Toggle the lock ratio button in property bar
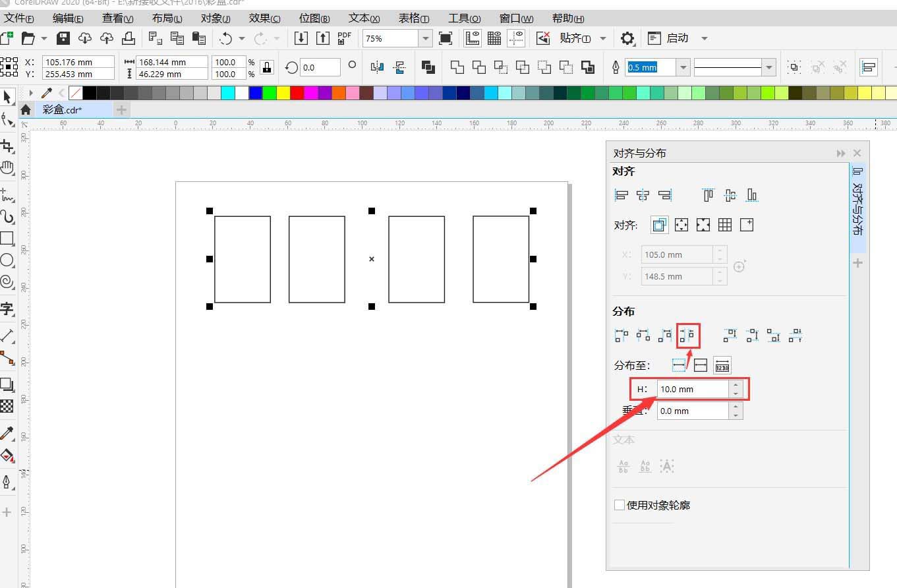 tap(266, 67)
